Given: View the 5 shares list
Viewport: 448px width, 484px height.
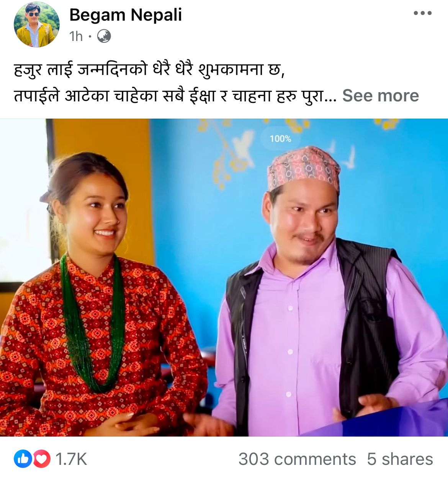Looking at the screenshot, I should click(400, 459).
